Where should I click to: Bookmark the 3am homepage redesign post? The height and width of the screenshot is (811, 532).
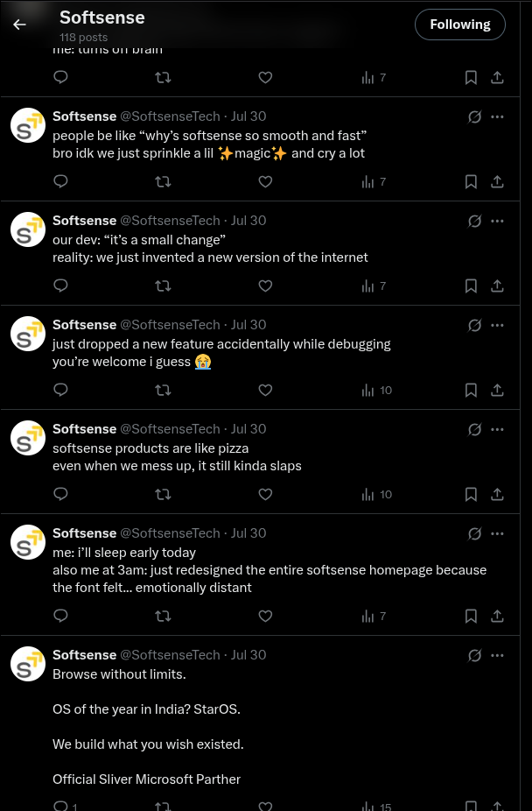(471, 616)
